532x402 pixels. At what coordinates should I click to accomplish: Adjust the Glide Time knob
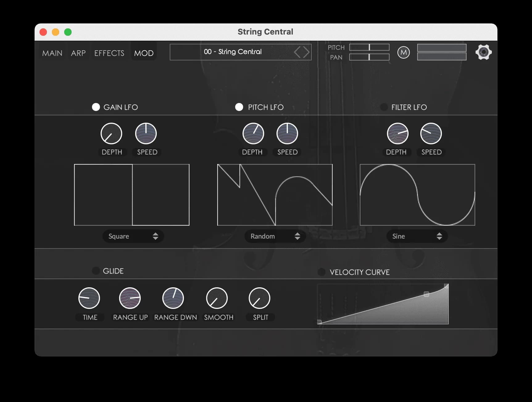point(89,298)
